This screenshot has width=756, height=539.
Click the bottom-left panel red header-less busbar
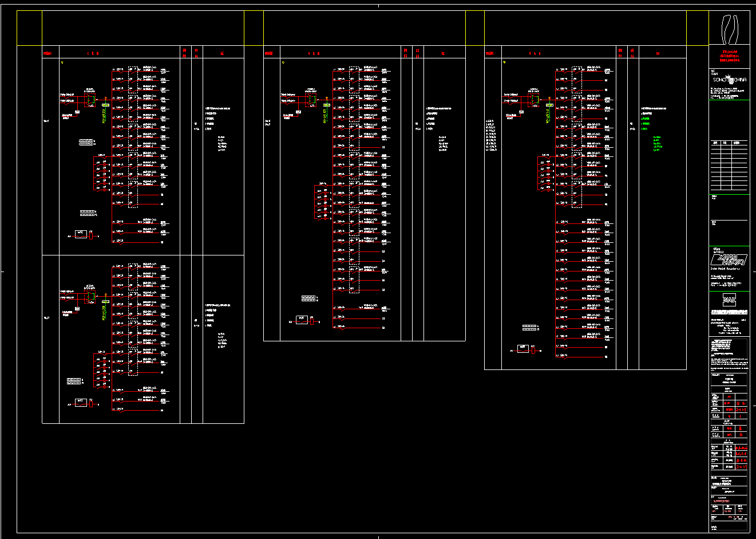112,338
